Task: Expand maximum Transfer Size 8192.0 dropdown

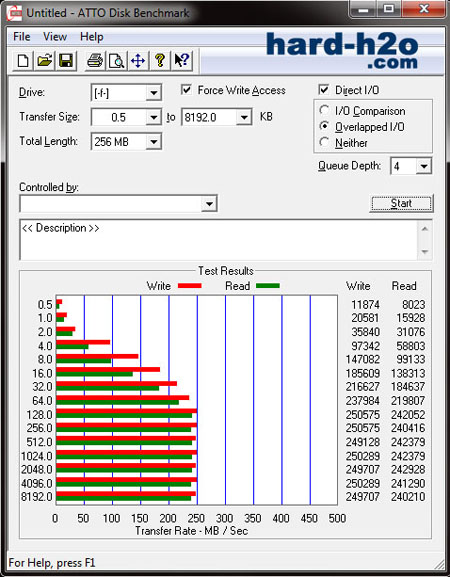Action: pyautogui.click(x=244, y=117)
